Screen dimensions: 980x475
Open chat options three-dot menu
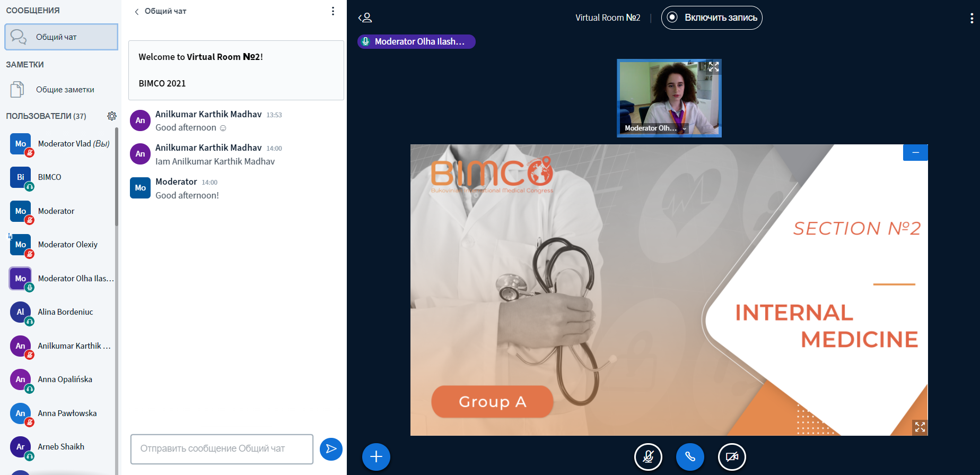click(x=333, y=11)
